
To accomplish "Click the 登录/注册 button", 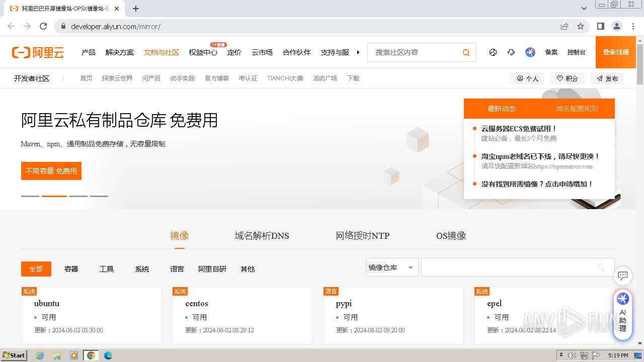I will coord(616,52).
